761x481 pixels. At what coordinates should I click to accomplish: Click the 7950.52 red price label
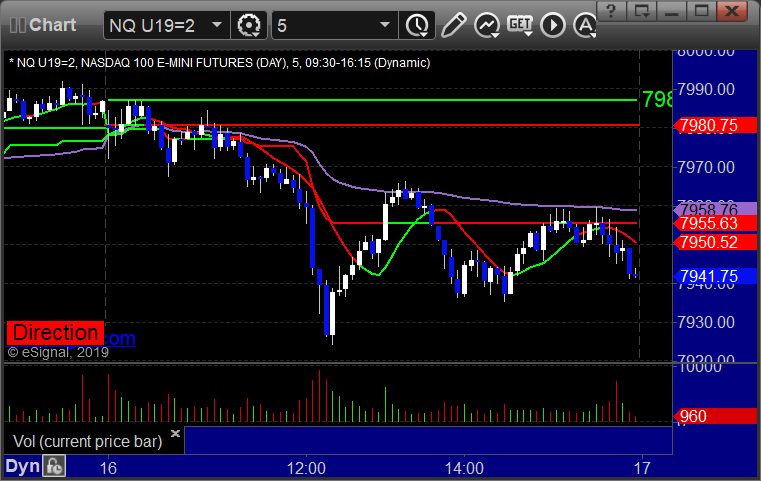coord(715,242)
